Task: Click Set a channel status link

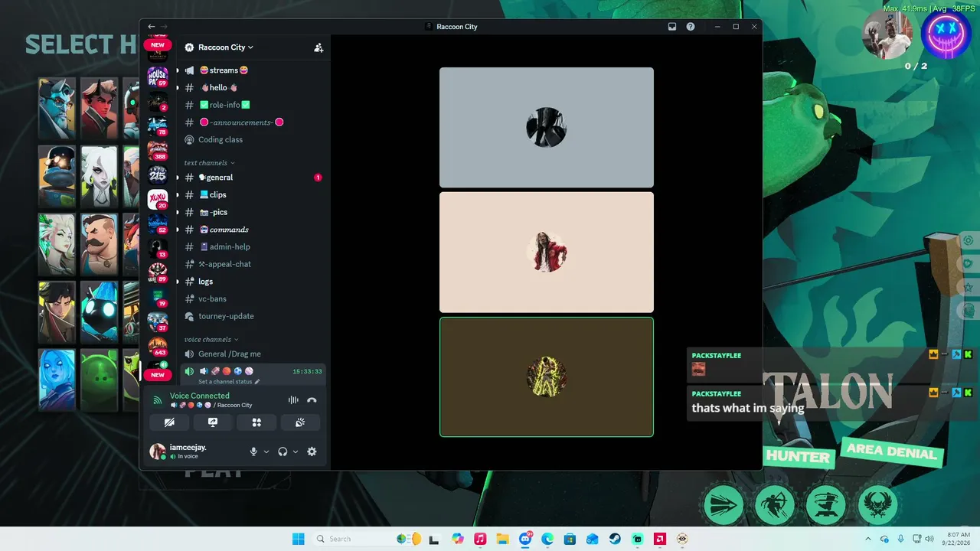Action: [x=229, y=381]
